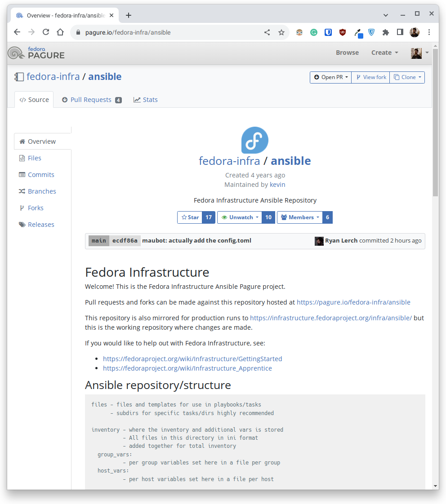Expand the Clone dropdown
This screenshot has width=446, height=504.
tap(407, 77)
